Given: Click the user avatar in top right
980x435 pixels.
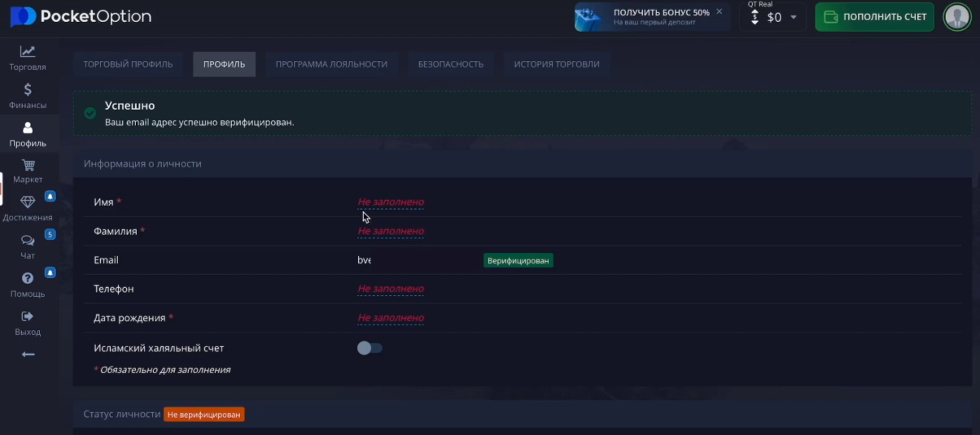Looking at the screenshot, I should pyautogui.click(x=956, y=16).
